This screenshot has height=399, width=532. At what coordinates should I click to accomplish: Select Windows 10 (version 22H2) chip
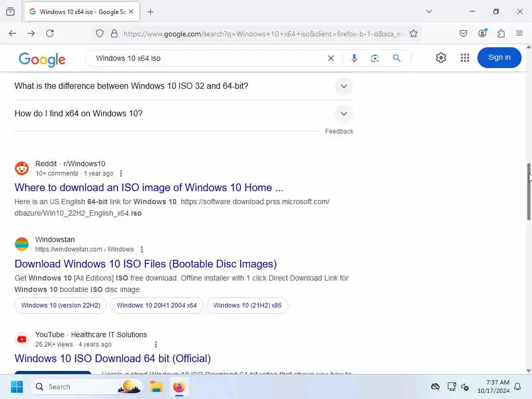(x=61, y=305)
